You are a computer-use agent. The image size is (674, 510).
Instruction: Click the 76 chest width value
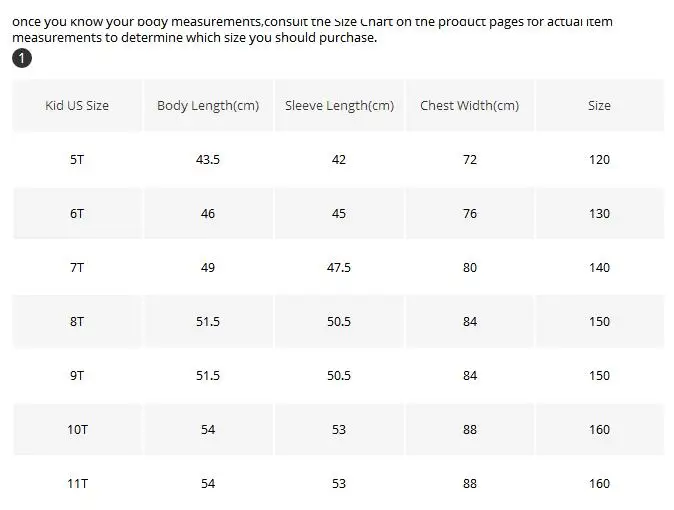pyautogui.click(x=470, y=214)
